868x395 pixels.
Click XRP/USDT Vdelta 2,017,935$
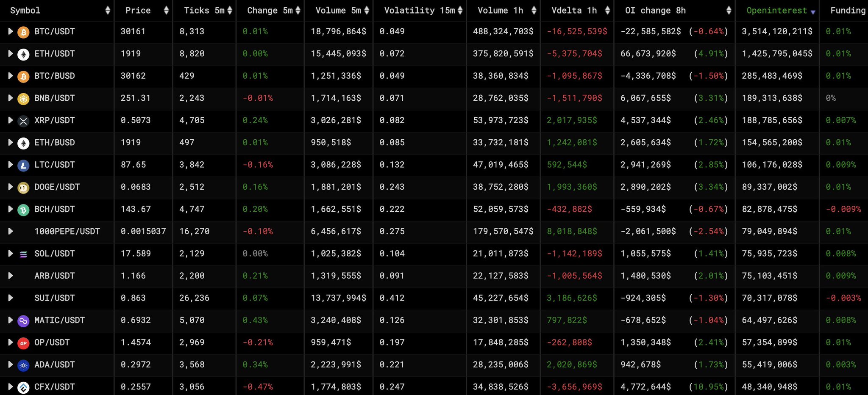tap(572, 120)
